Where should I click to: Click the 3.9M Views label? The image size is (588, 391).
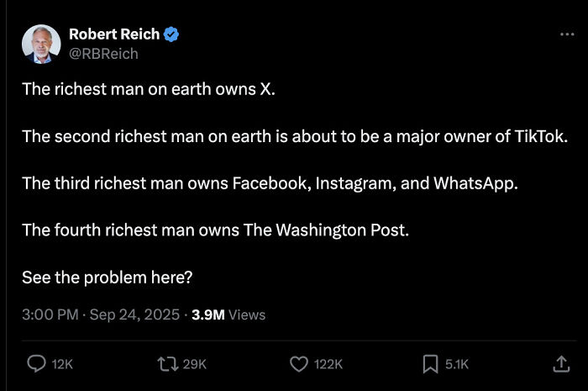(228, 314)
